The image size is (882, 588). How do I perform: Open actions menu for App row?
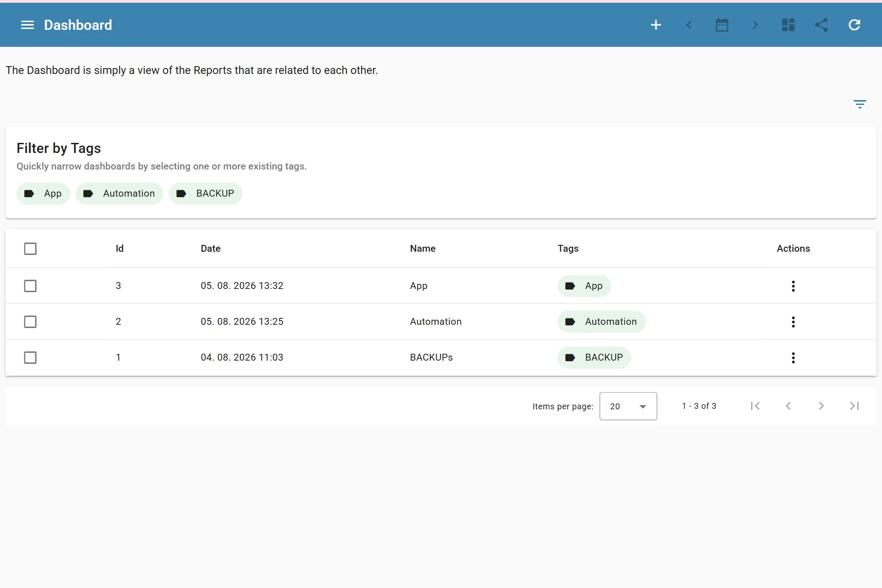point(793,286)
